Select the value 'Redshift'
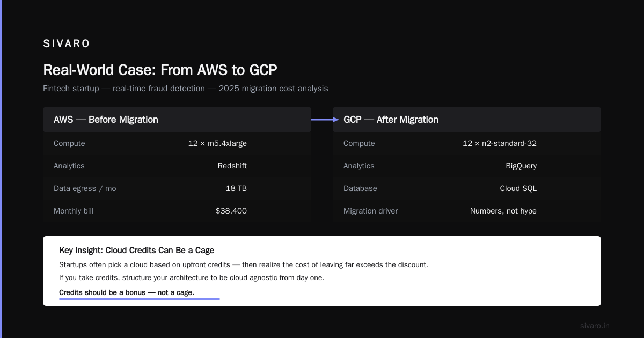Screen dimensions: 644x338 (232, 166)
